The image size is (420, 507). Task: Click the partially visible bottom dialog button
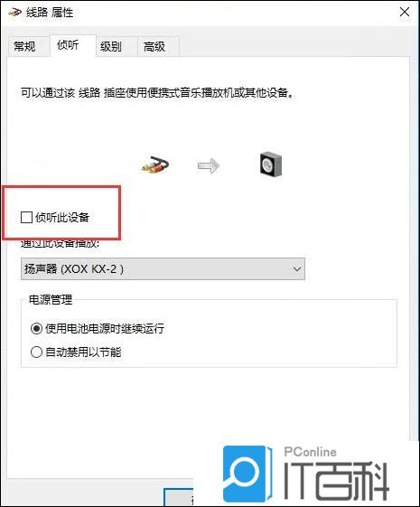click(179, 497)
